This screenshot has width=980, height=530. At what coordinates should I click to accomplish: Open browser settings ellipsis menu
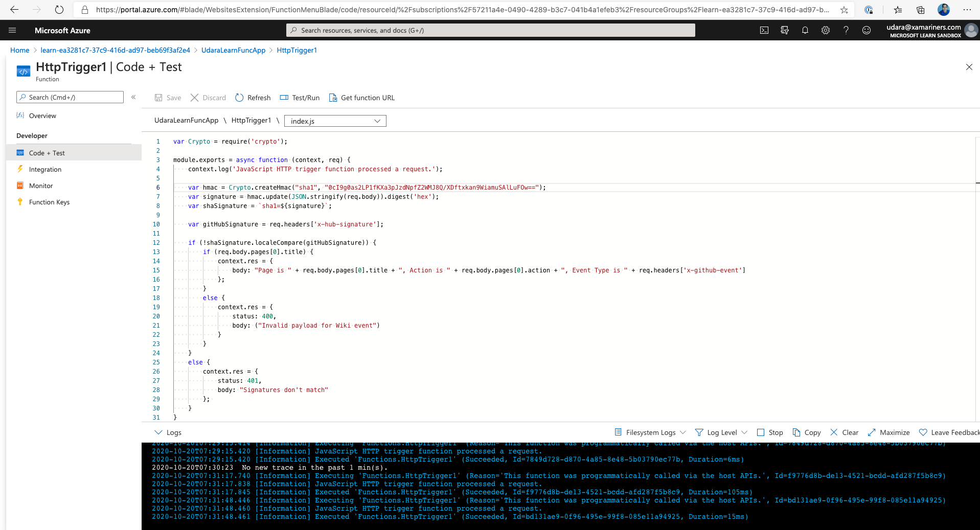pos(967,10)
